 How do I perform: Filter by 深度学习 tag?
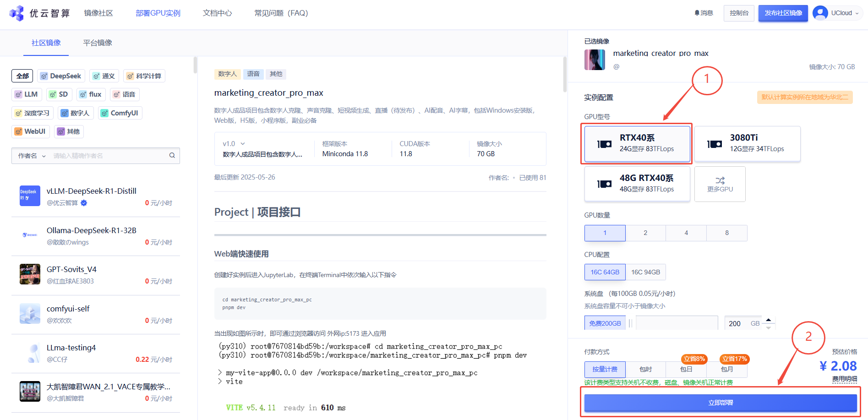pos(33,113)
